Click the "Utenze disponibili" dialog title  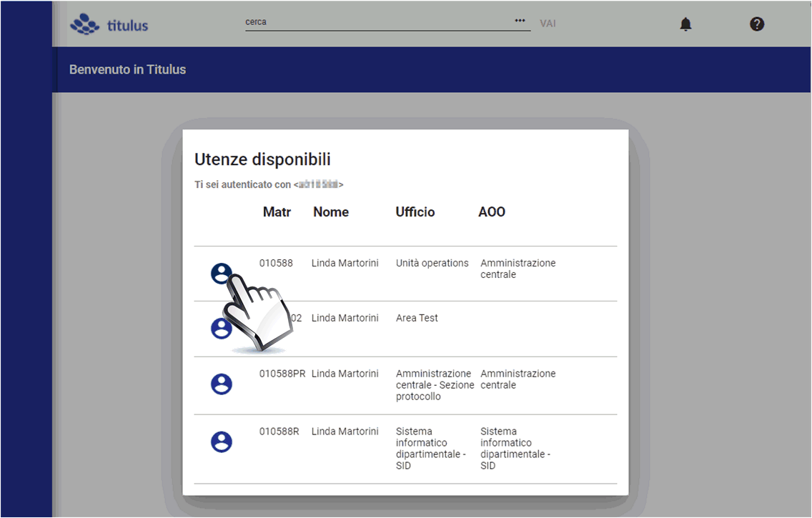tap(262, 160)
